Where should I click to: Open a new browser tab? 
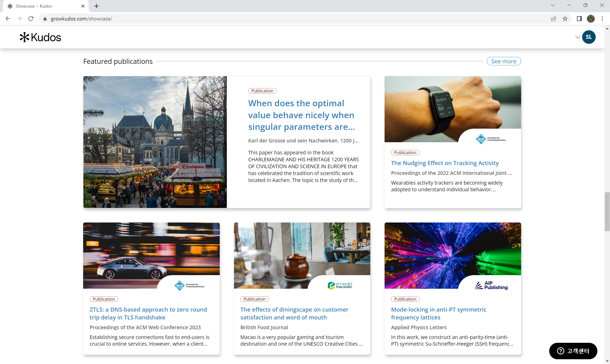[x=97, y=6]
